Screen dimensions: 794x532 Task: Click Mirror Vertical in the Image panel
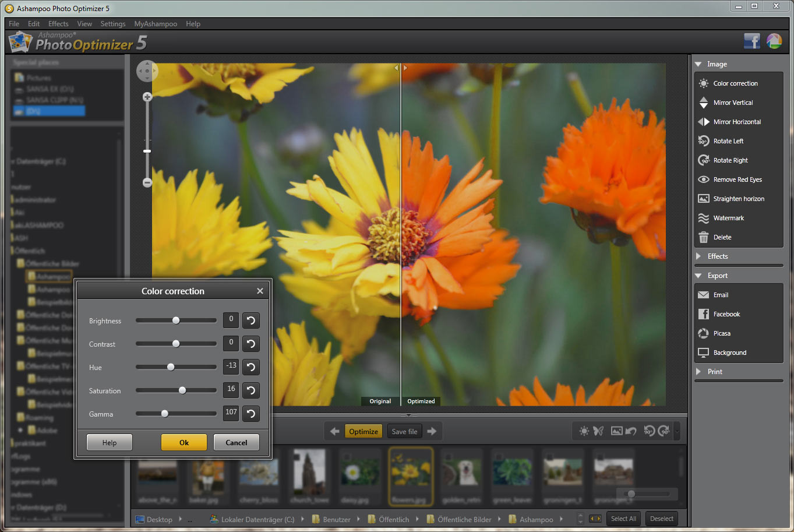click(x=732, y=103)
